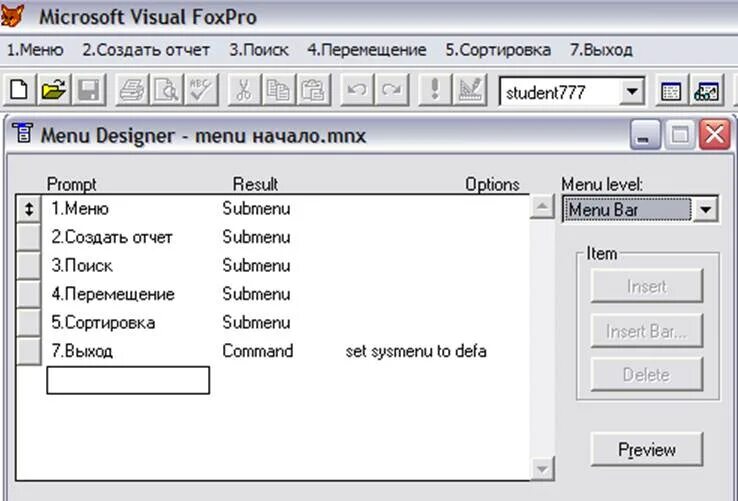The width and height of the screenshot is (738, 501).
Task: Click the Delete button
Action: [x=647, y=374]
